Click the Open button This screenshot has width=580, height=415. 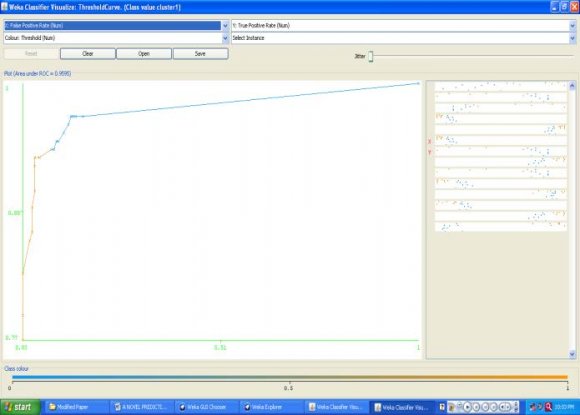(144, 54)
